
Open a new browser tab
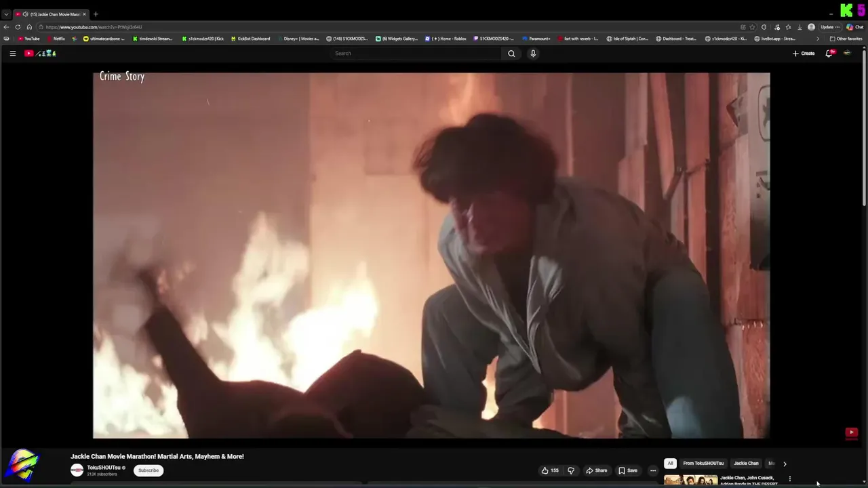(96, 14)
